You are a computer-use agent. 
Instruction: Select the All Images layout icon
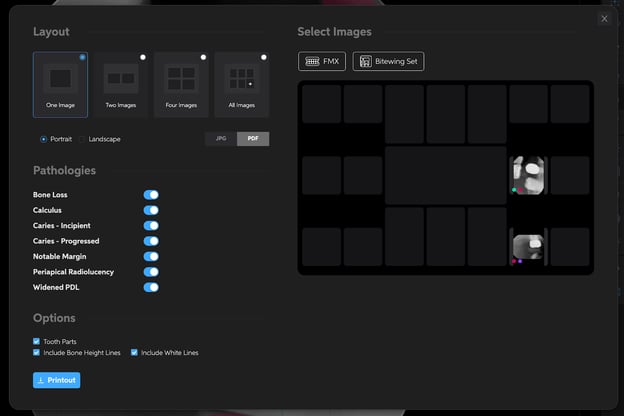point(241,80)
